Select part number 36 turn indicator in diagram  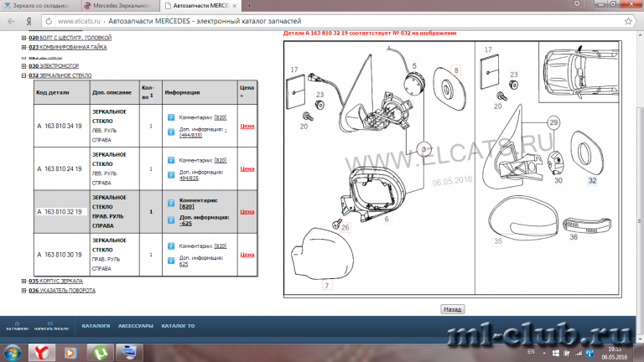coord(574,237)
